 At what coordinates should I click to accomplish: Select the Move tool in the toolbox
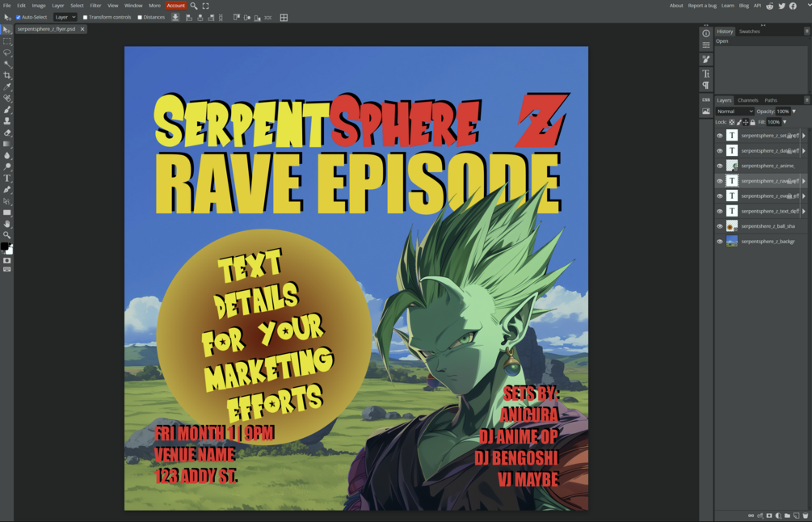point(6,30)
